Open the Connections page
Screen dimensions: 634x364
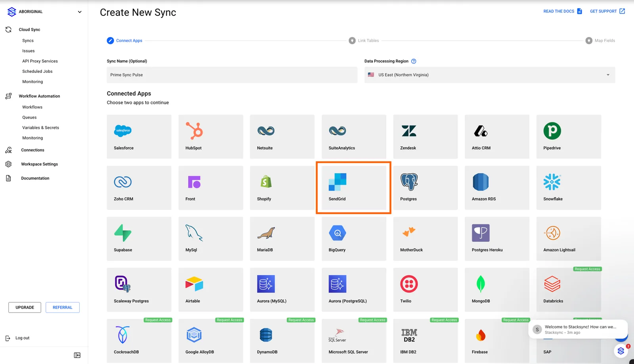coord(32,150)
